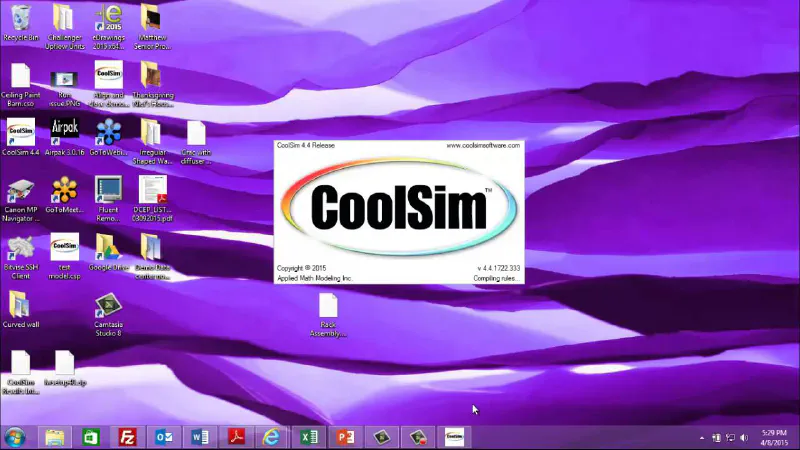Select Rack Assembly file on desktop
The width and height of the screenshot is (800, 450).
328,315
